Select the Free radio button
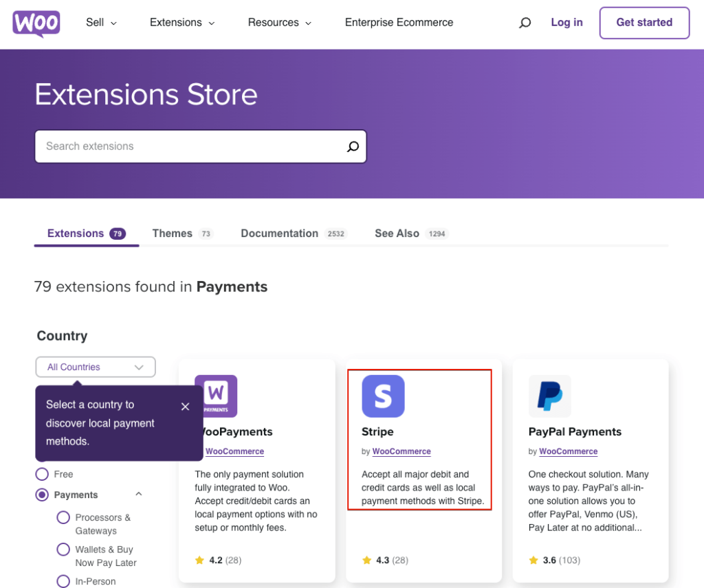 point(42,474)
